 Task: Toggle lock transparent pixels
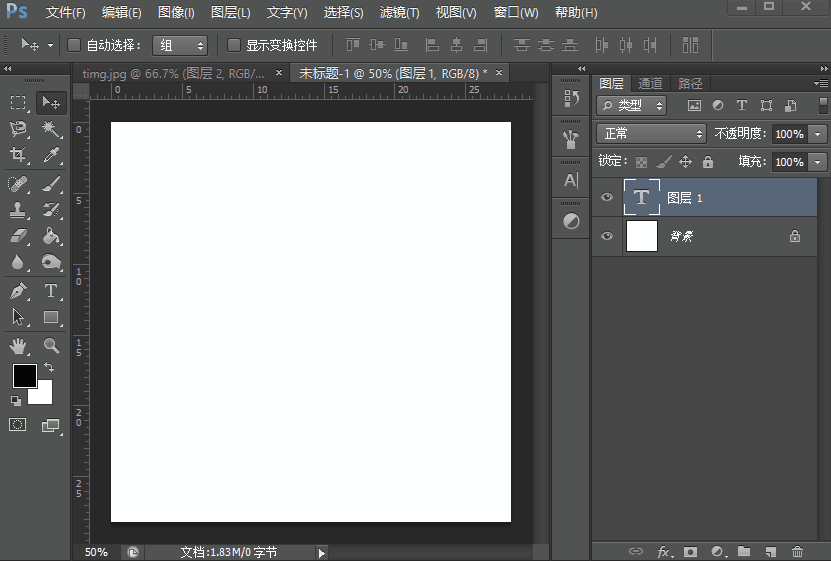pos(641,162)
